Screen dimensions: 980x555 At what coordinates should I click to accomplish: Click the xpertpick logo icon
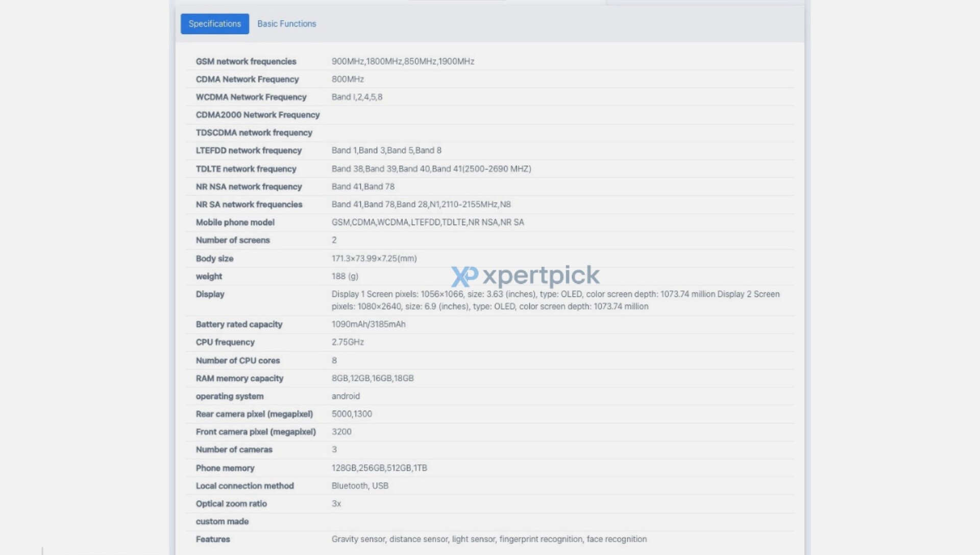(x=464, y=276)
